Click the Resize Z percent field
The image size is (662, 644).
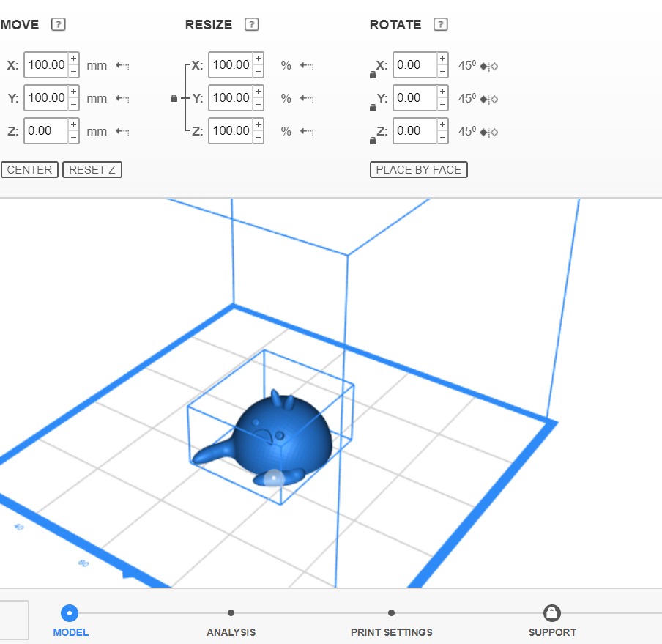(x=231, y=130)
